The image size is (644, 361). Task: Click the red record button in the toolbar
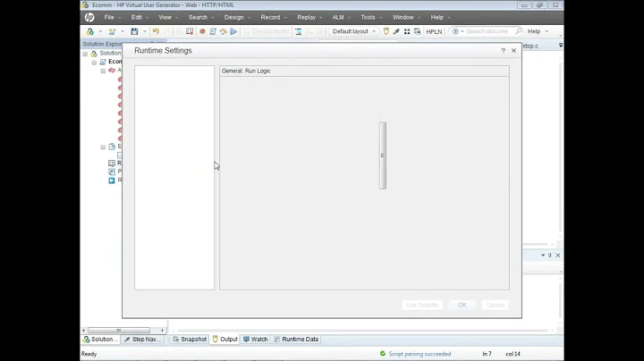pyautogui.click(x=202, y=31)
